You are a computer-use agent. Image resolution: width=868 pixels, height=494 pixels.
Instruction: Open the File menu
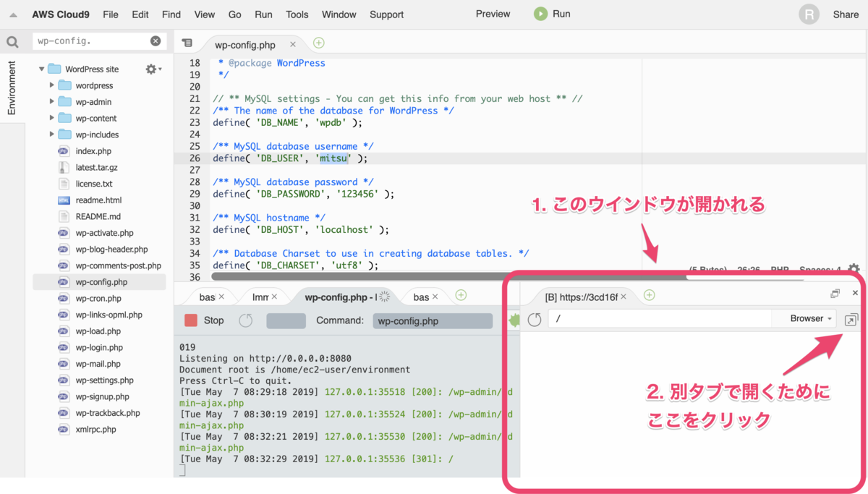point(111,14)
